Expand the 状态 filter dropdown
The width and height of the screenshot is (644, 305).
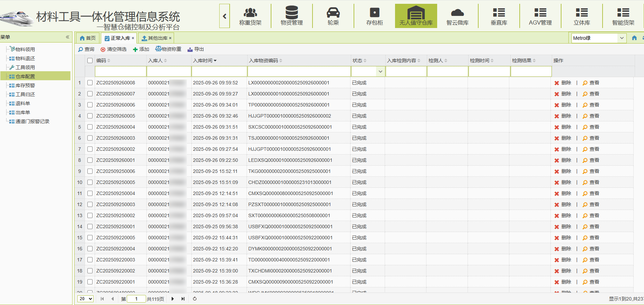pyautogui.click(x=380, y=72)
